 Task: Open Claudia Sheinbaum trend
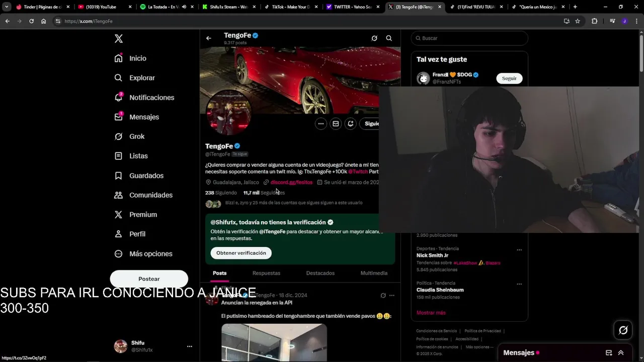coord(440,290)
